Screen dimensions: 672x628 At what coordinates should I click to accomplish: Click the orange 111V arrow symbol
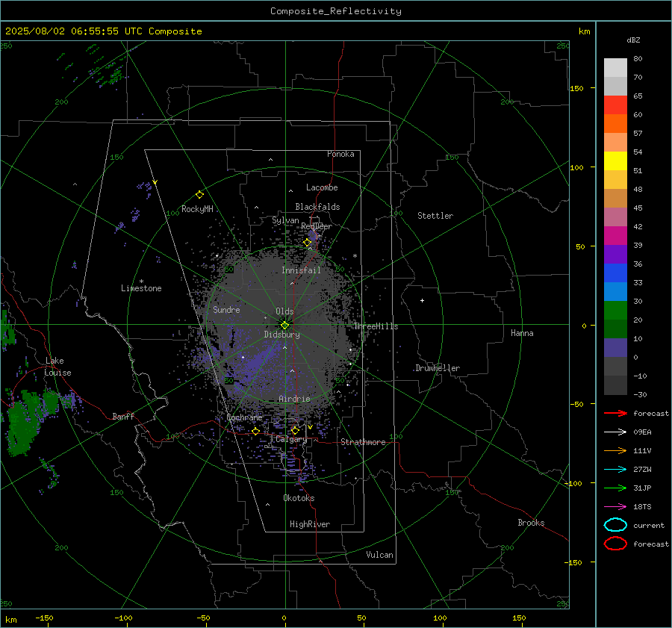[615, 450]
